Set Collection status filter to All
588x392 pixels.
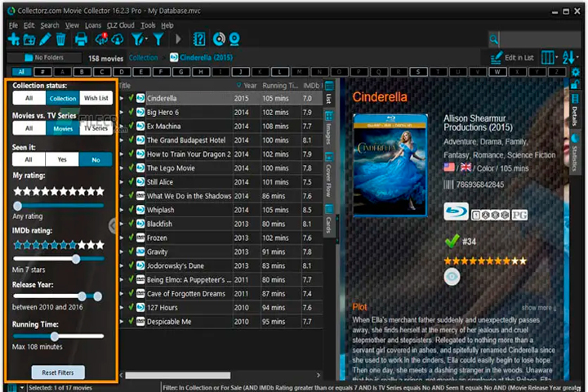pyautogui.click(x=29, y=98)
